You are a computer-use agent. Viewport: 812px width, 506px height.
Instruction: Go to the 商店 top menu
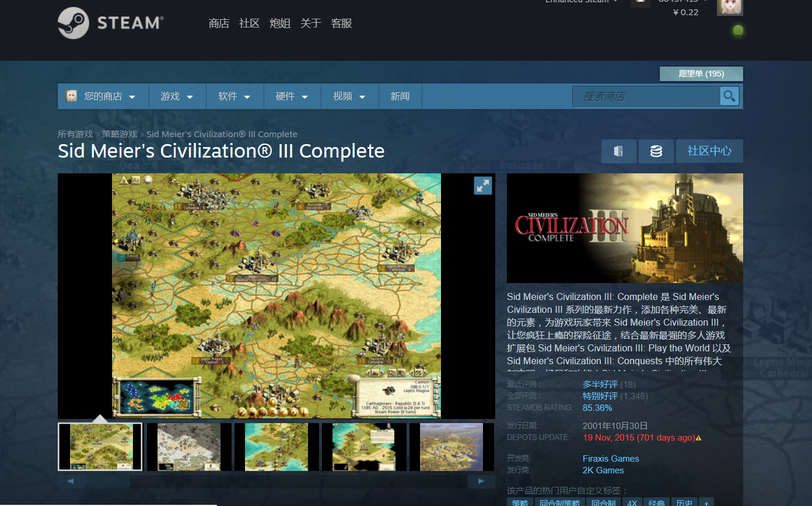point(219,23)
